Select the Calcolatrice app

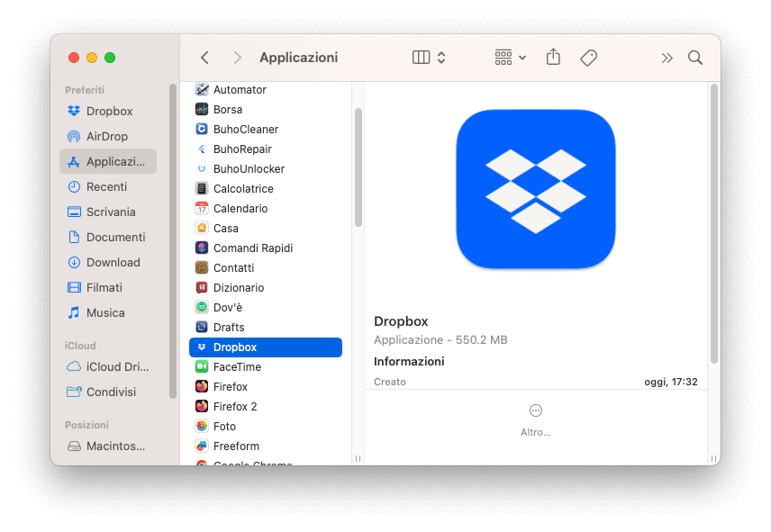(x=266, y=189)
